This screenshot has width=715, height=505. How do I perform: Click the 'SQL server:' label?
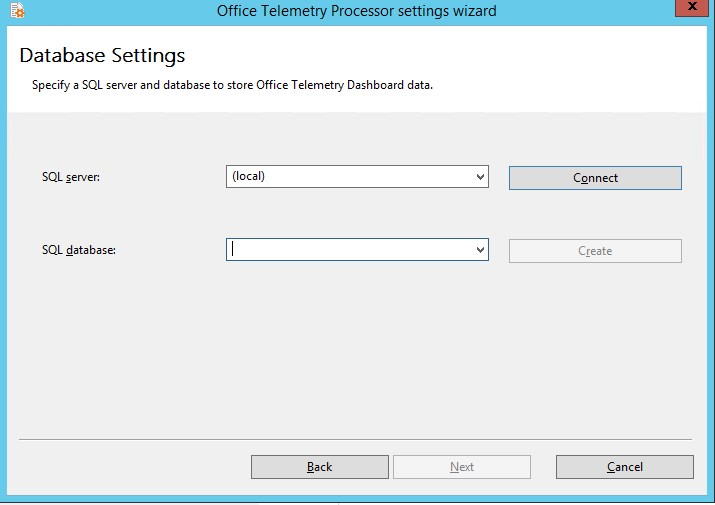click(x=71, y=177)
